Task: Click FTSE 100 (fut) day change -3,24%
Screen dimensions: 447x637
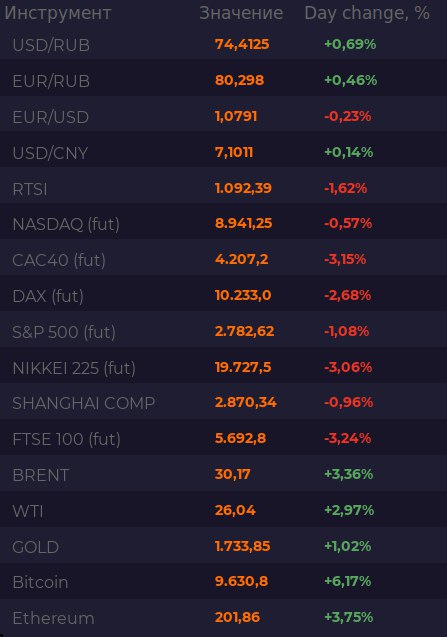Action: click(x=347, y=438)
